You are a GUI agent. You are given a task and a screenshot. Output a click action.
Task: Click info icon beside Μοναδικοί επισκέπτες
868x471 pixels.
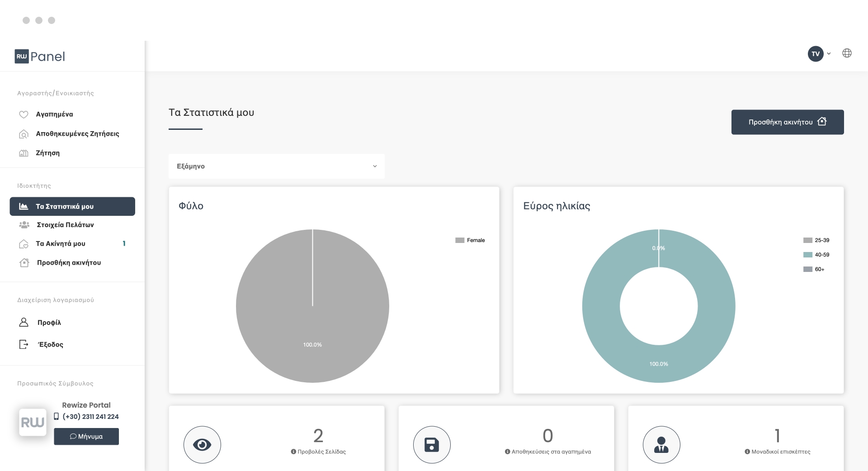click(x=747, y=452)
